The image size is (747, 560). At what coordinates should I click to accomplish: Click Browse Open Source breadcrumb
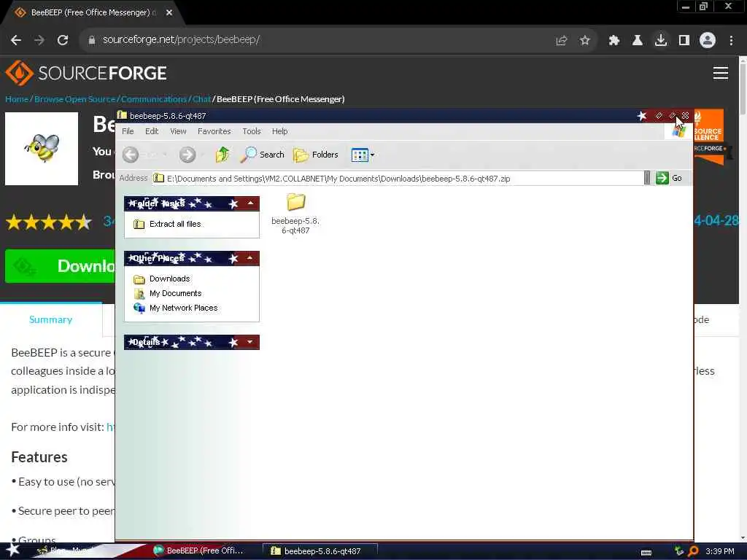[75, 99]
